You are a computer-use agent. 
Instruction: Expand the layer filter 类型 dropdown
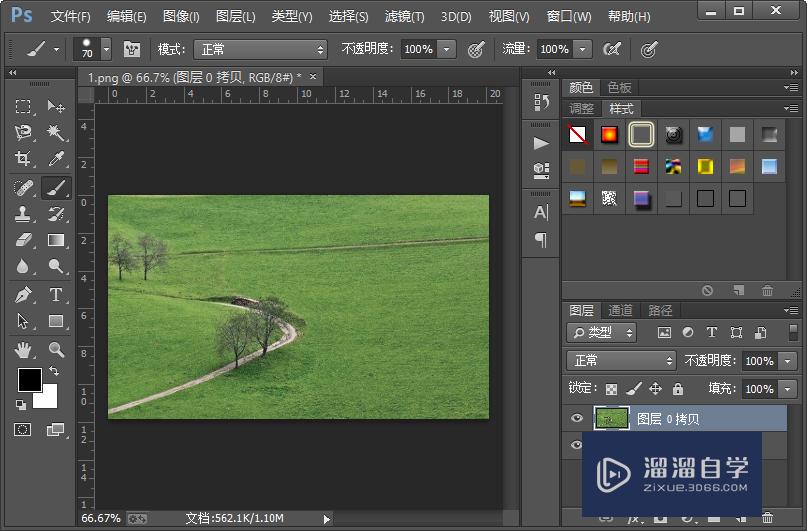pos(602,333)
